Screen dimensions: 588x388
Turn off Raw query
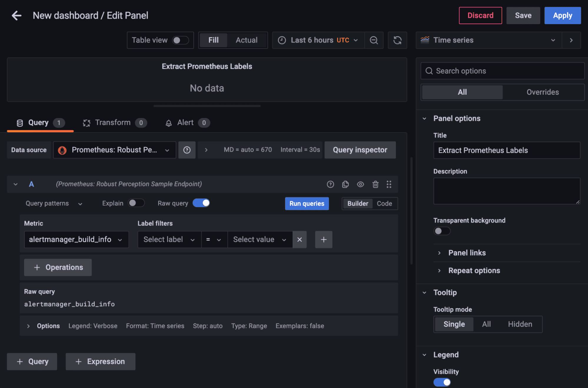201,203
